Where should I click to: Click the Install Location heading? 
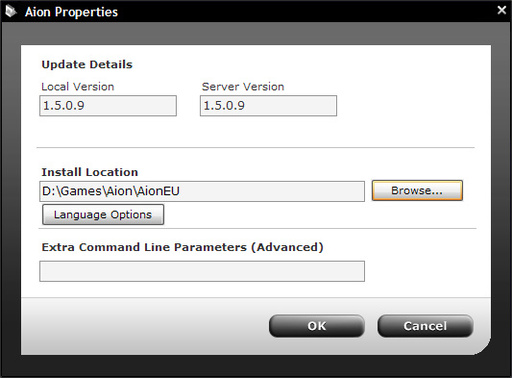(90, 172)
